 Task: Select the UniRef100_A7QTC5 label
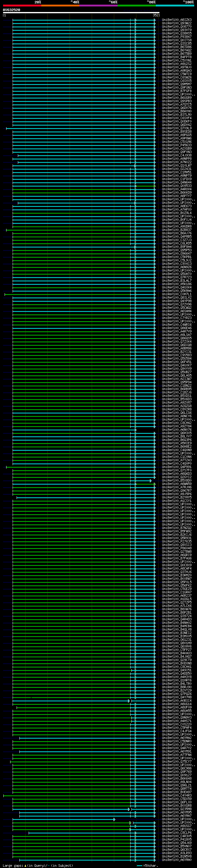(177, 104)
